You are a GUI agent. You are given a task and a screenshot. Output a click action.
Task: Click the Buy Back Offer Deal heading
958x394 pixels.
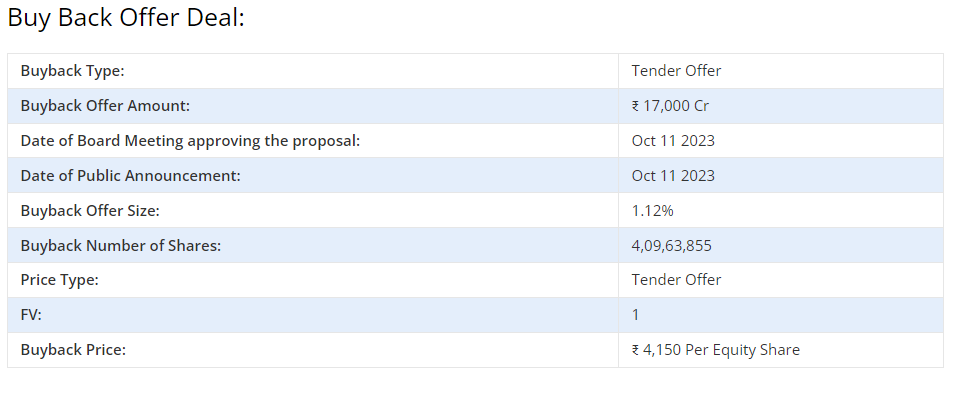click(x=126, y=17)
